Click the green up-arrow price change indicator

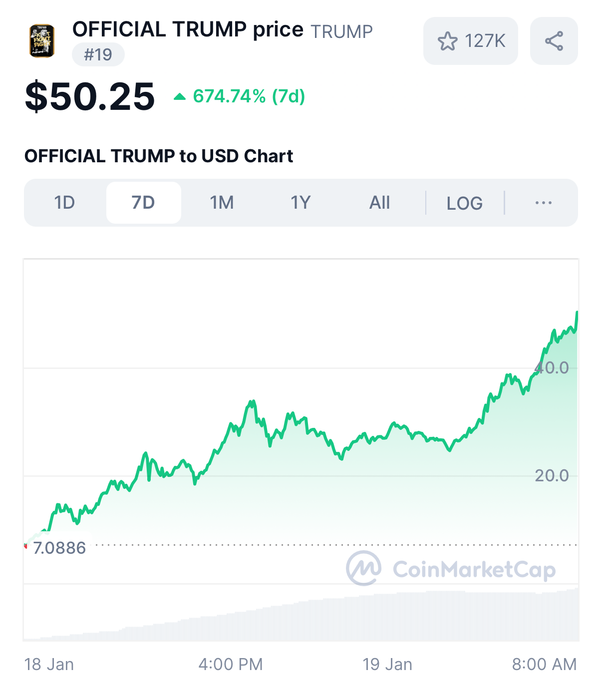[180, 96]
